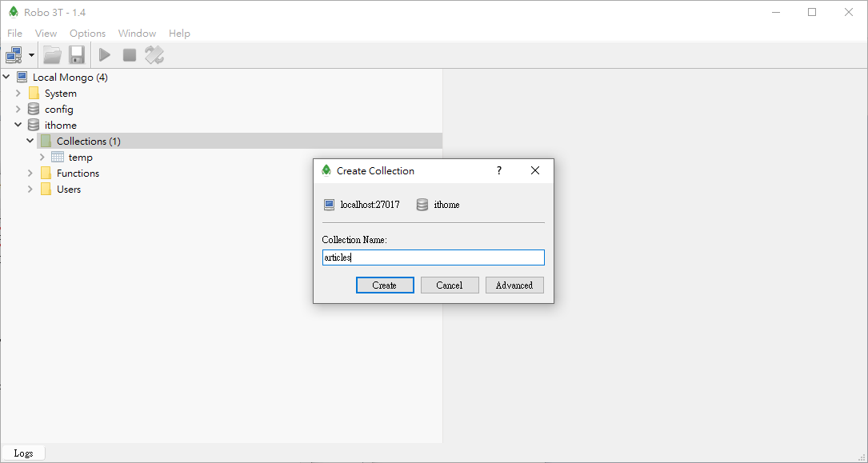Open the connect icon dropdown arrow
Viewport: 868px width, 463px height.
pos(32,55)
